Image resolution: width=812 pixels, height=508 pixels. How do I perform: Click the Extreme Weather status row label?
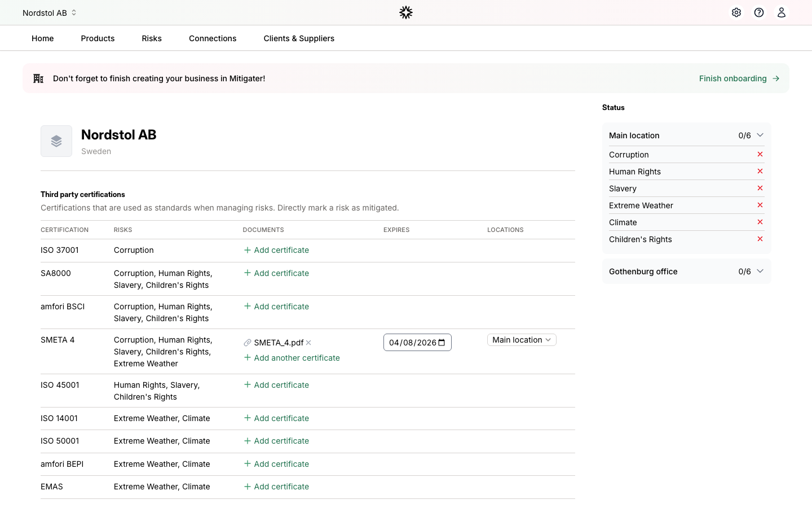click(641, 205)
